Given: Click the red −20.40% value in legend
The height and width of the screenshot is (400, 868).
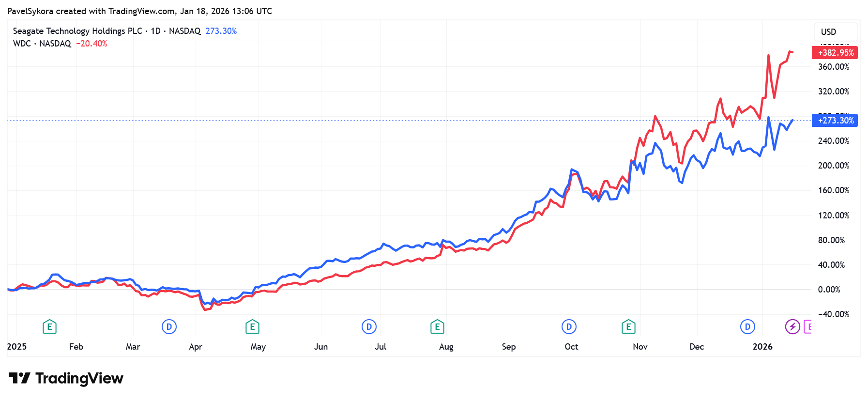Looking at the screenshot, I should pos(91,44).
